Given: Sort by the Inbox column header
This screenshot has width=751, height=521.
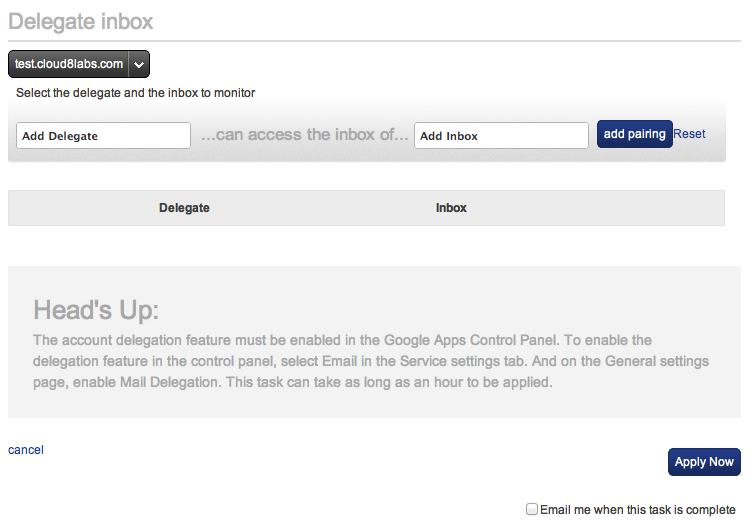Looking at the screenshot, I should click(x=451, y=208).
